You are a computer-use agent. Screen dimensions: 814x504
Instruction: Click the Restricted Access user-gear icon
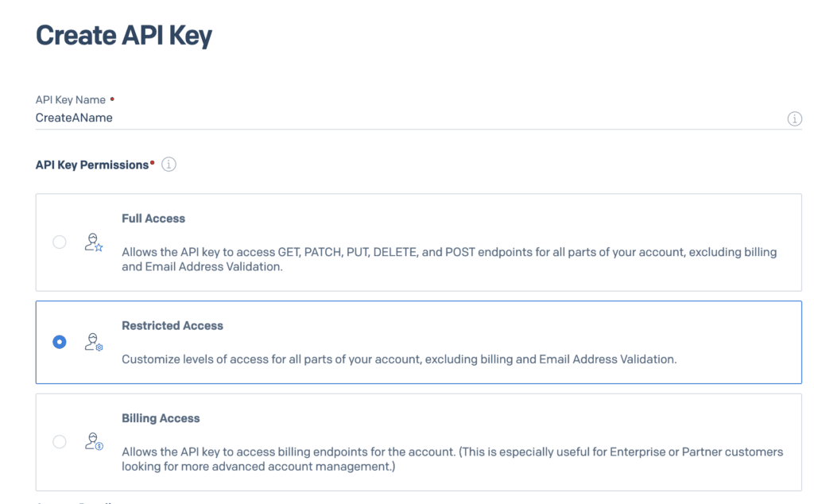pyautogui.click(x=94, y=343)
